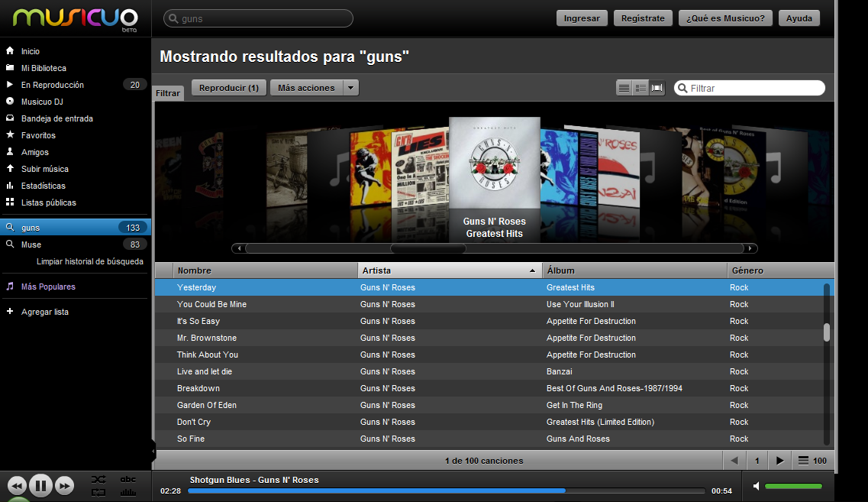The image size is (868, 502).
Task: Toggle equalizer bars icon
Action: 128,493
